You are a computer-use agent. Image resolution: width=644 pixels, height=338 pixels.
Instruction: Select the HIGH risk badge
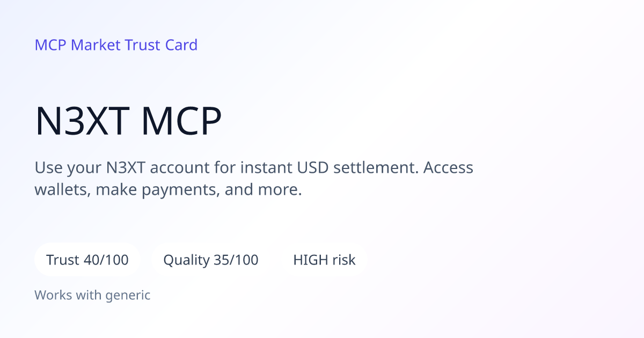click(x=324, y=260)
